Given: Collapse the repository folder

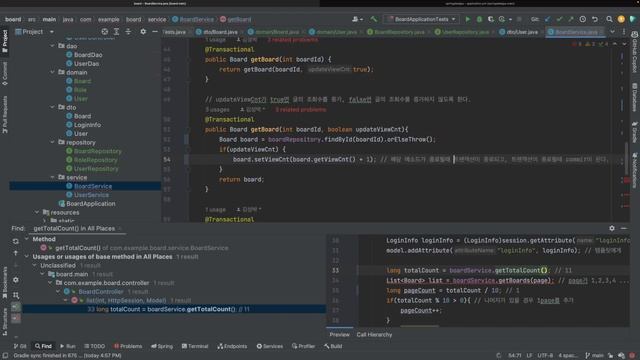Looking at the screenshot, I should point(53,142).
